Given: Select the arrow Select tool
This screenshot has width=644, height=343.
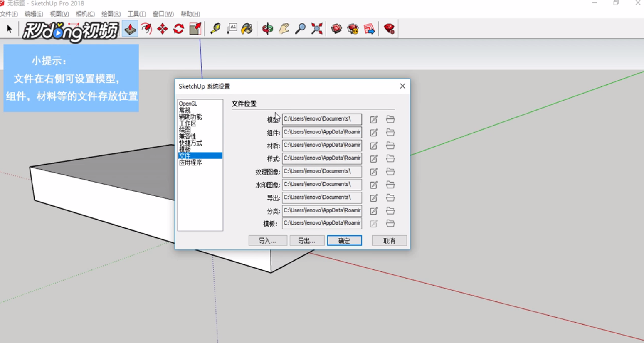Looking at the screenshot, I should click(x=9, y=28).
